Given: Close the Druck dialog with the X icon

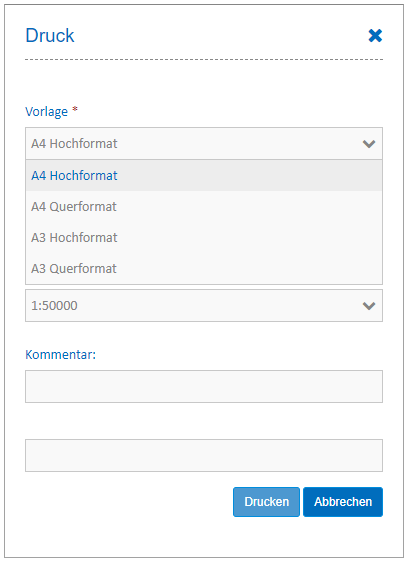Looking at the screenshot, I should coord(375,36).
